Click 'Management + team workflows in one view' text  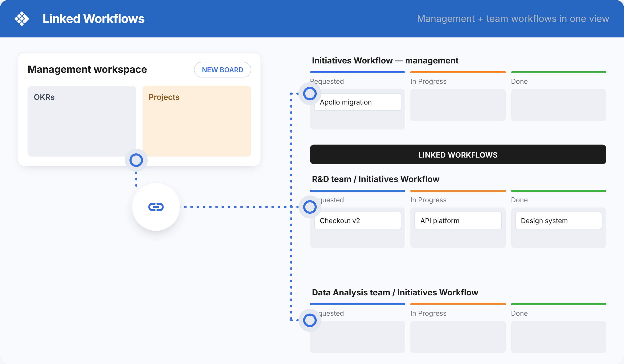click(513, 19)
